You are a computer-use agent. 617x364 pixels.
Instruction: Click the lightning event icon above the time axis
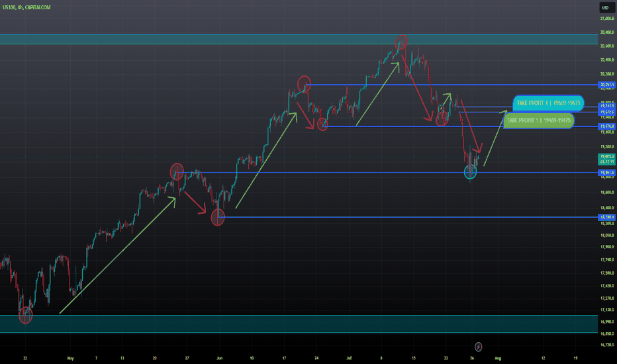tap(478, 347)
